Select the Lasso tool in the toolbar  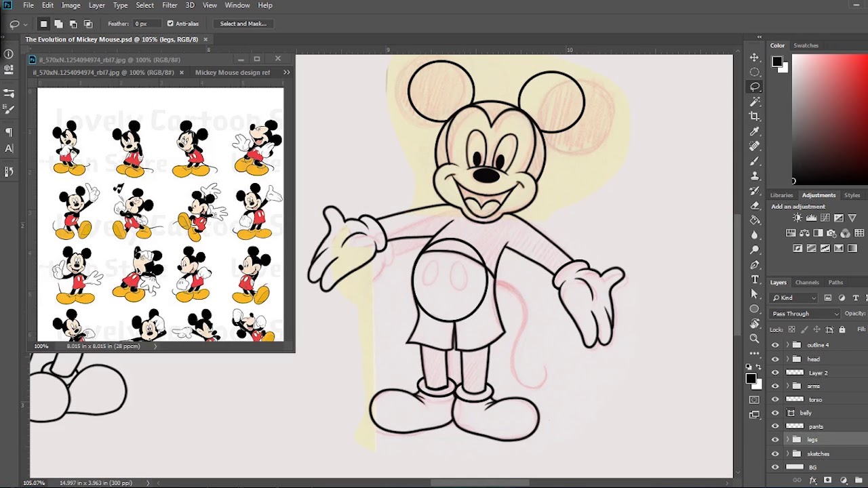coord(755,87)
